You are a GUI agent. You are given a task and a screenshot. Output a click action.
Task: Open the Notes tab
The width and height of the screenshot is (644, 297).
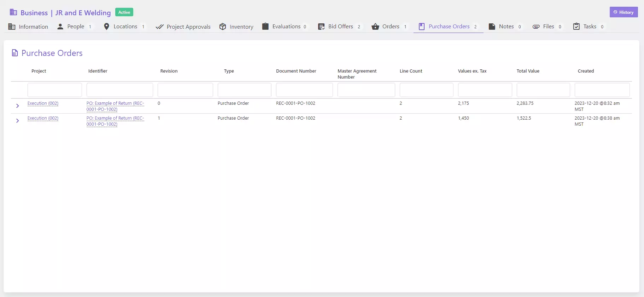(505, 27)
